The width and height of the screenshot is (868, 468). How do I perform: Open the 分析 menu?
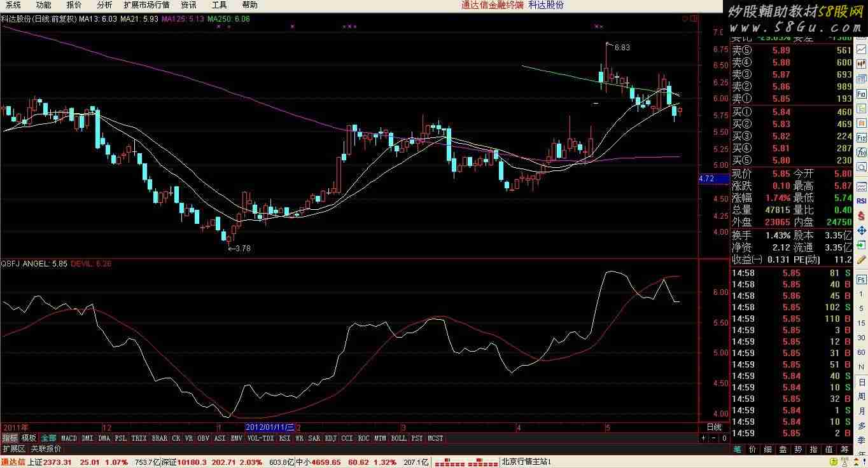(x=104, y=5)
